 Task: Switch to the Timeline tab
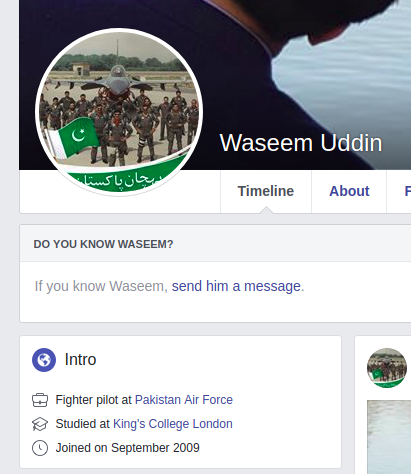(266, 191)
